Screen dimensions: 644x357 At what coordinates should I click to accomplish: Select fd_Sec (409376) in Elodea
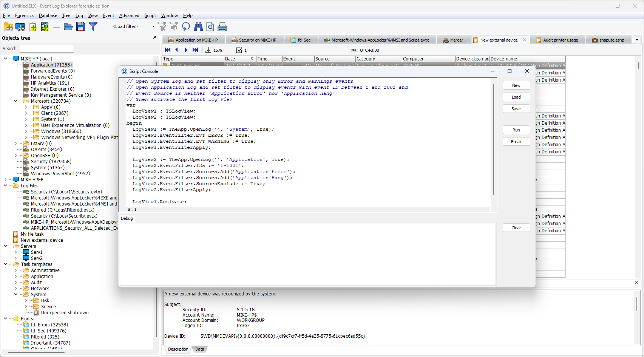pyautogui.click(x=48, y=331)
